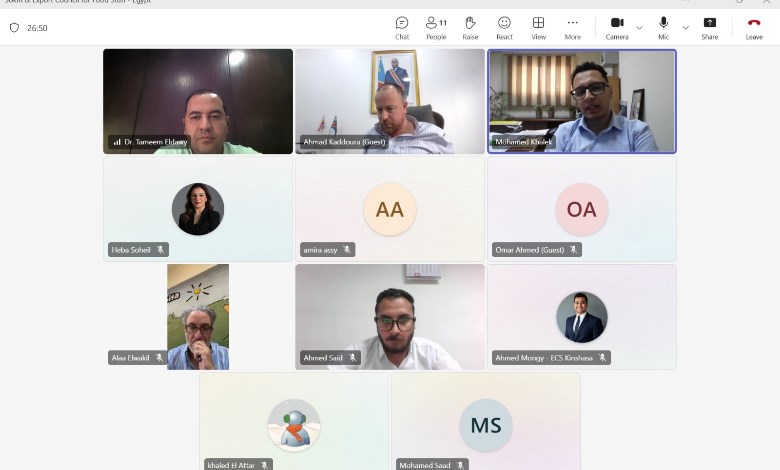The width and height of the screenshot is (780, 470).
Task: Click muted mic icon beside Alaa Elwakil
Action: [x=159, y=358]
